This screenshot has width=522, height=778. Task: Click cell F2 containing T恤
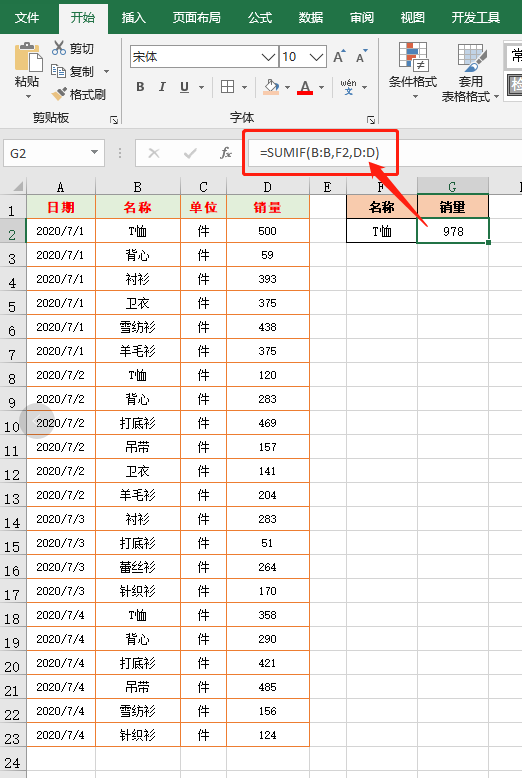point(382,231)
